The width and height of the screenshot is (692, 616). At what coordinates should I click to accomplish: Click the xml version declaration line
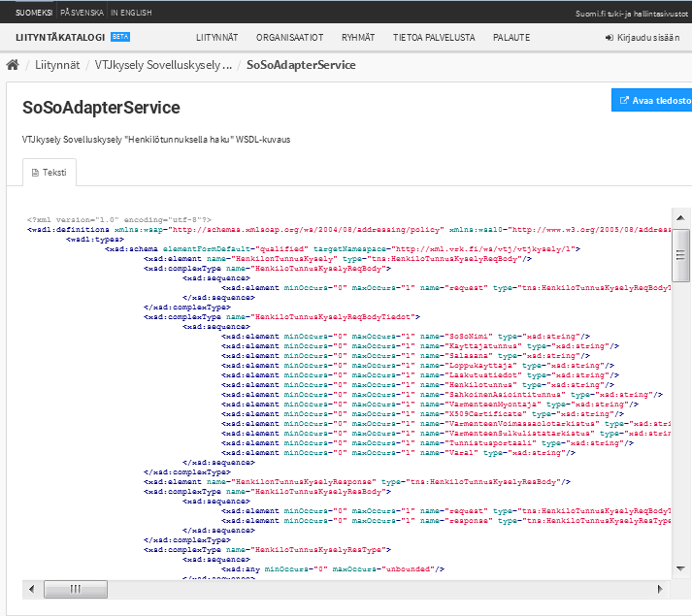pyautogui.click(x=119, y=220)
